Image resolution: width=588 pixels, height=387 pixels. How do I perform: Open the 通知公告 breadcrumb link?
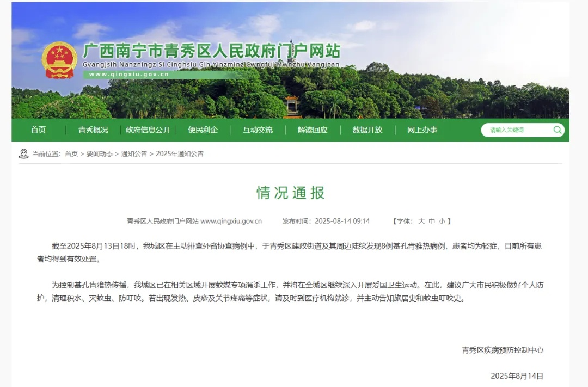pos(134,154)
